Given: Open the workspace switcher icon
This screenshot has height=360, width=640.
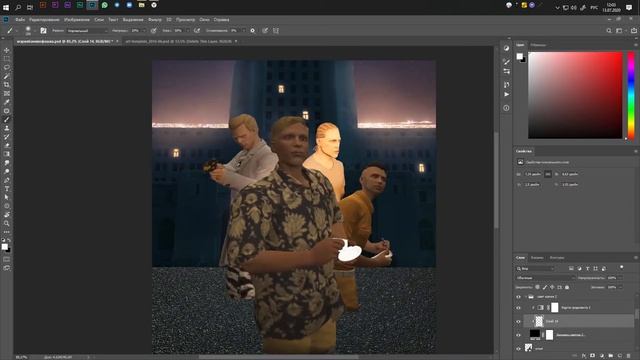Looking at the screenshot, I should pos(620,31).
